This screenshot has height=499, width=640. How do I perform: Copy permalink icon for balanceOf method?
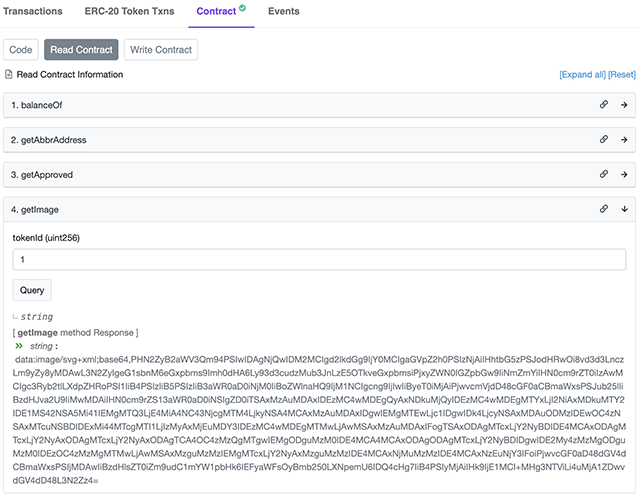[604, 104]
